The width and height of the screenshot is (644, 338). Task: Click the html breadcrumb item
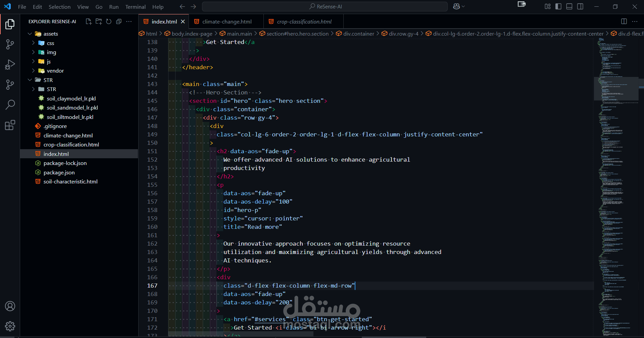coord(151,34)
